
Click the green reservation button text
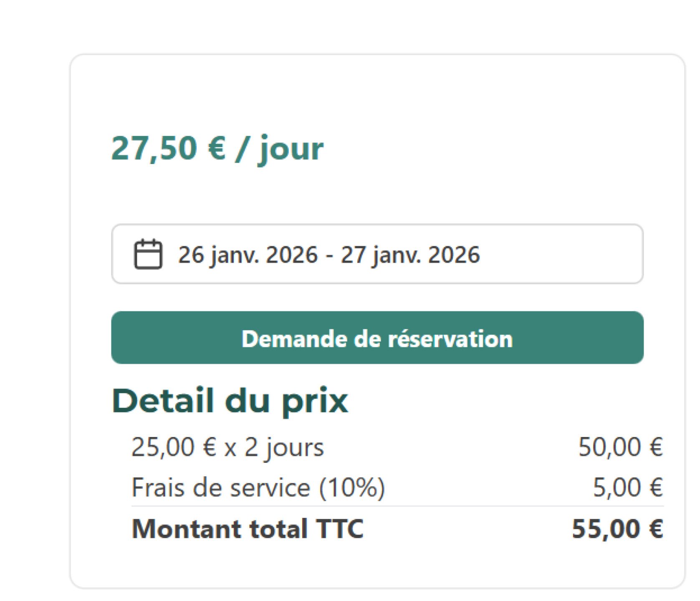377,339
